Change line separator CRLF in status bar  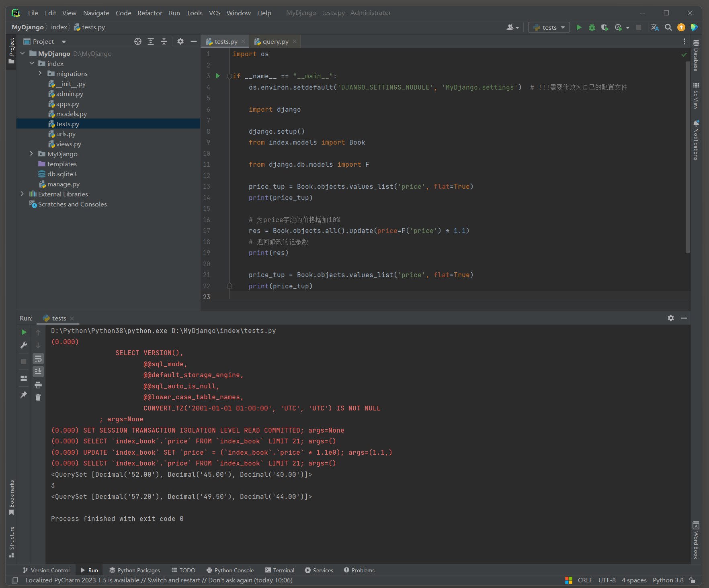click(585, 580)
